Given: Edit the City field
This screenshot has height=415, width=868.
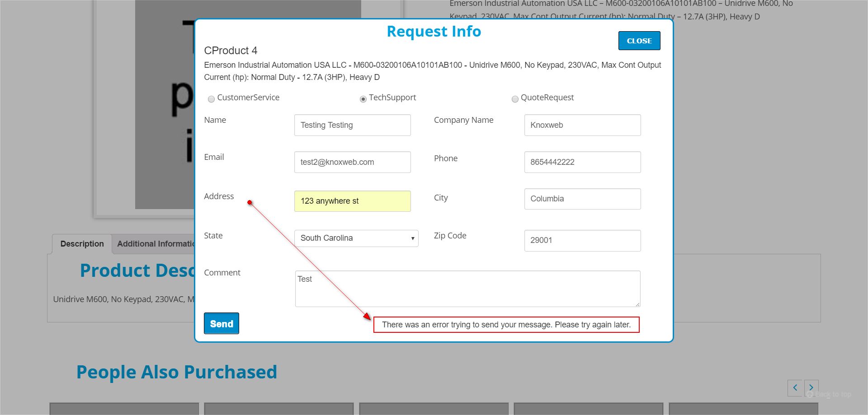Looking at the screenshot, I should pyautogui.click(x=582, y=199).
